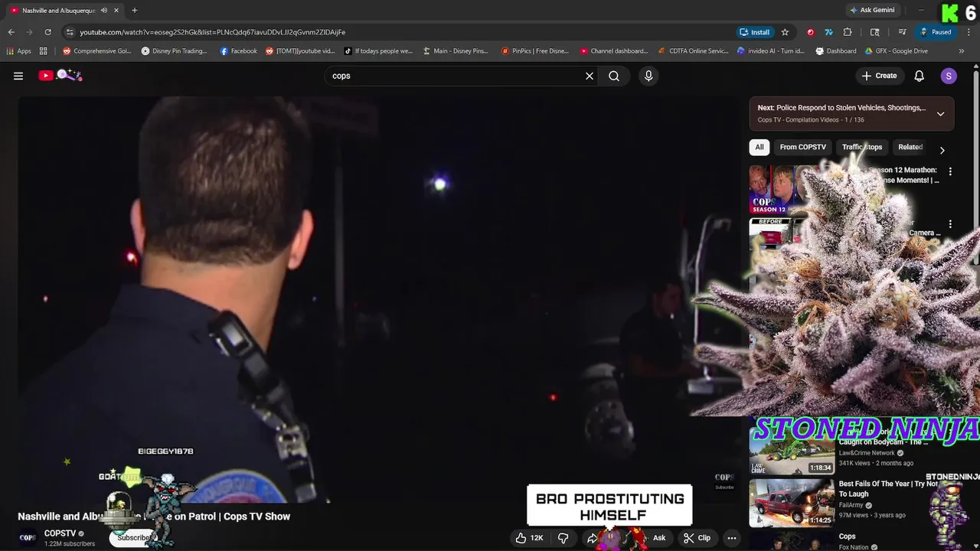Click the COPS subscribe watermark in video
980x551 pixels.
coord(724,481)
